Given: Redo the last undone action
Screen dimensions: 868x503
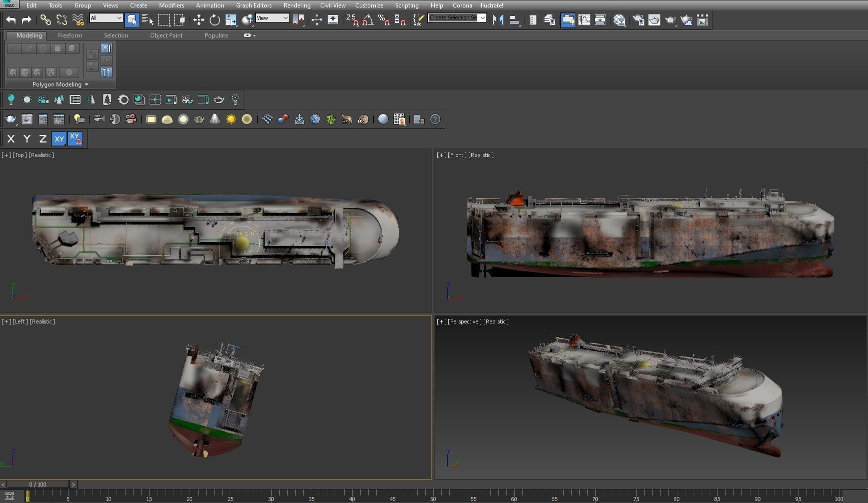Looking at the screenshot, I should (x=27, y=20).
